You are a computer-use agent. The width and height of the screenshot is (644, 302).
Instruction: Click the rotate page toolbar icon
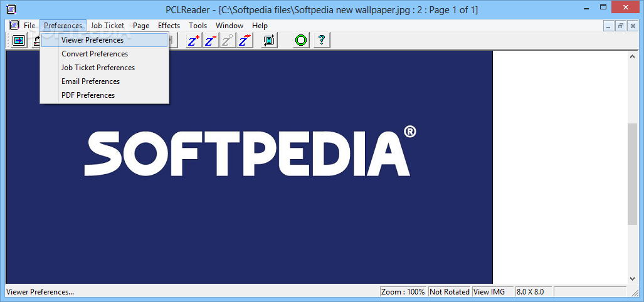coord(270,40)
